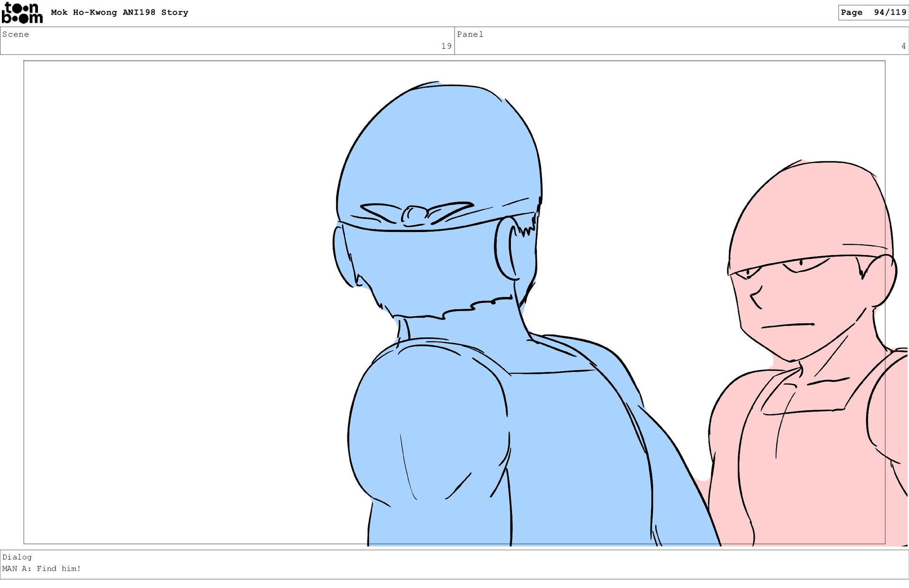Click the Dialog label

[17, 557]
